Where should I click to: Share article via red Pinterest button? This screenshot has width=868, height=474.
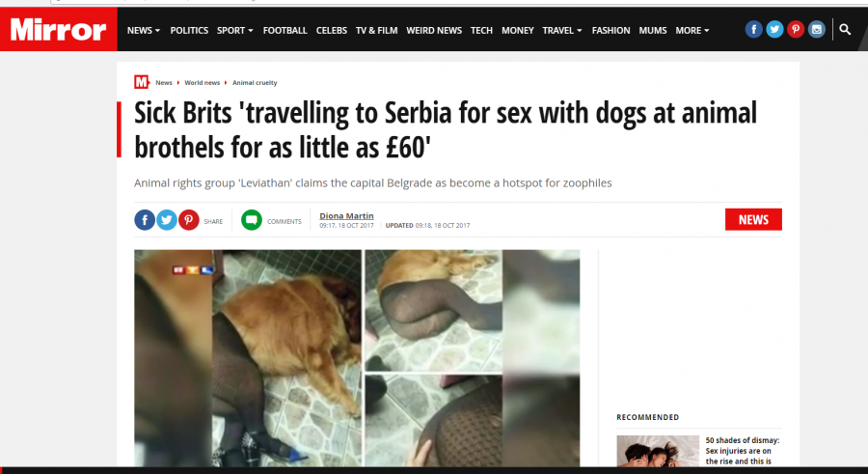189,220
